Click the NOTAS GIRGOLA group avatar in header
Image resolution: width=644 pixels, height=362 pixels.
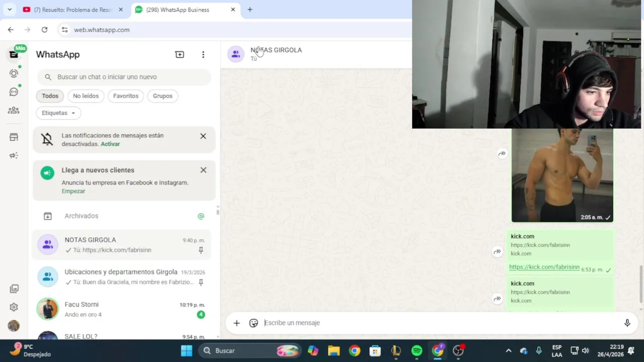point(236,54)
